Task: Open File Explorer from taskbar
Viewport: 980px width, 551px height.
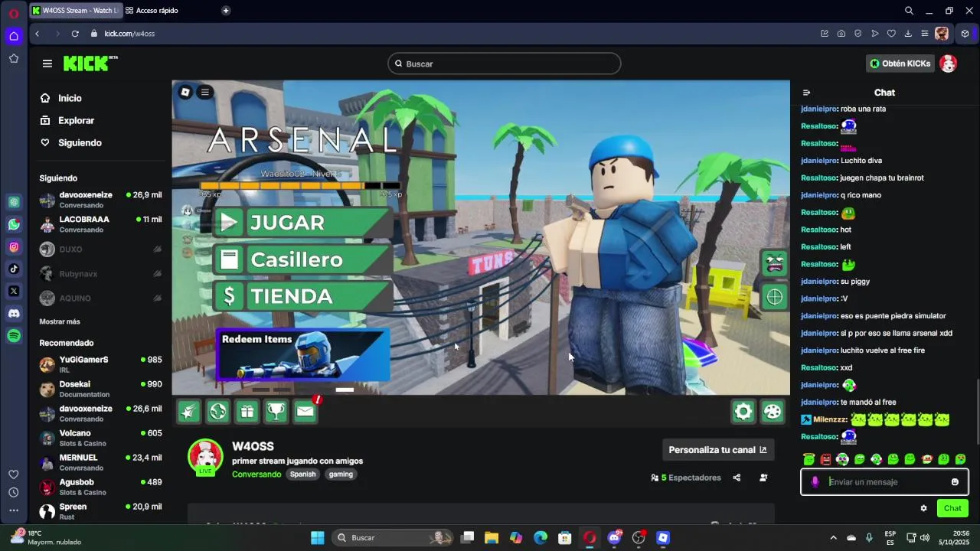Action: coord(492,538)
